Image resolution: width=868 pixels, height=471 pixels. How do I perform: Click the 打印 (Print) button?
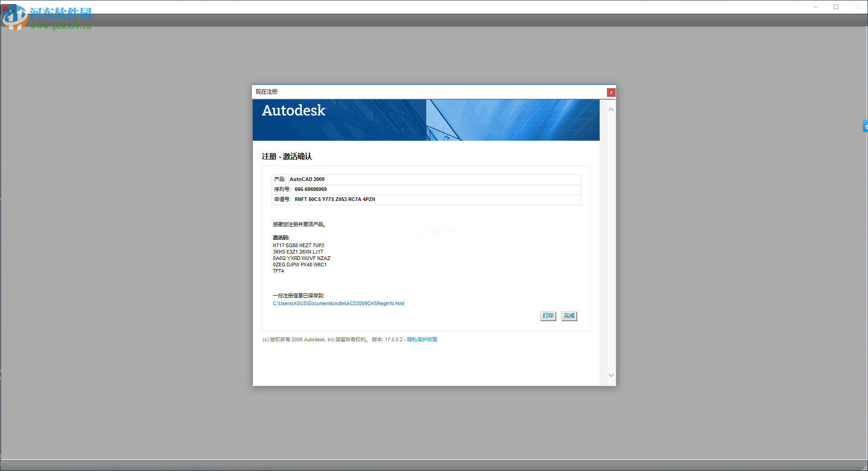(x=548, y=316)
